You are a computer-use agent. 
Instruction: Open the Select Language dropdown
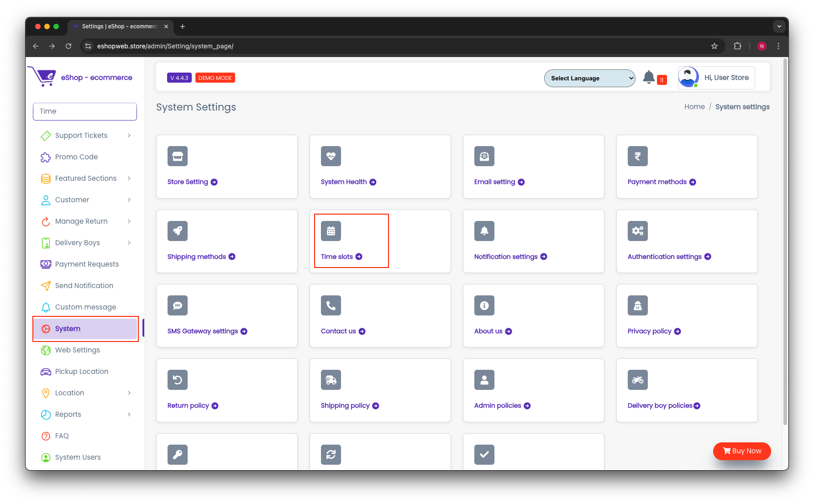(589, 78)
